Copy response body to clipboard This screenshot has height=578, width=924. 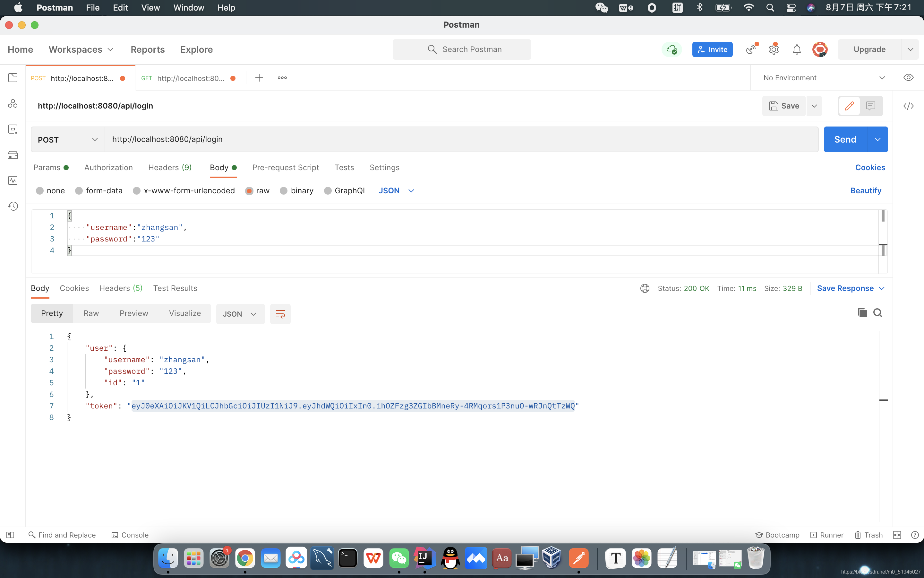(x=862, y=313)
